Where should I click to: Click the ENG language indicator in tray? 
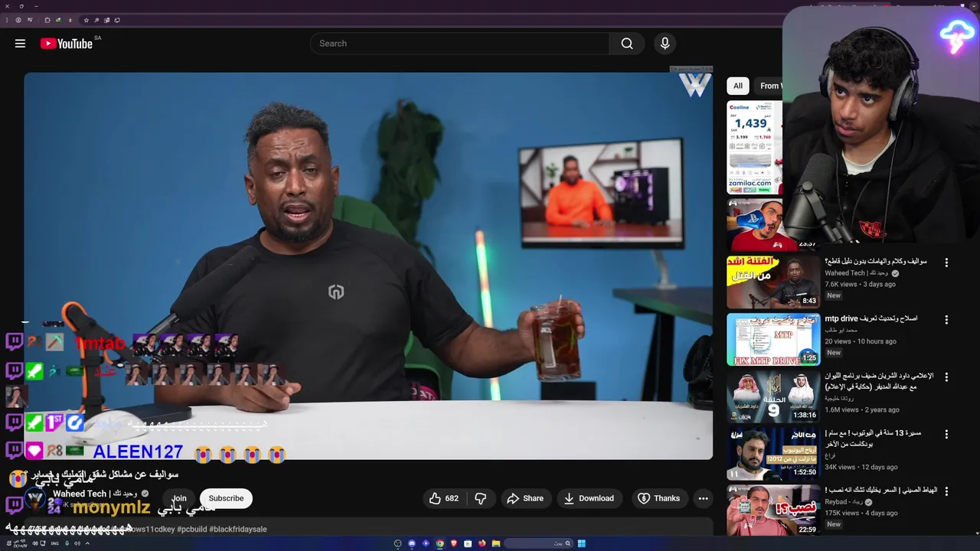click(x=54, y=543)
